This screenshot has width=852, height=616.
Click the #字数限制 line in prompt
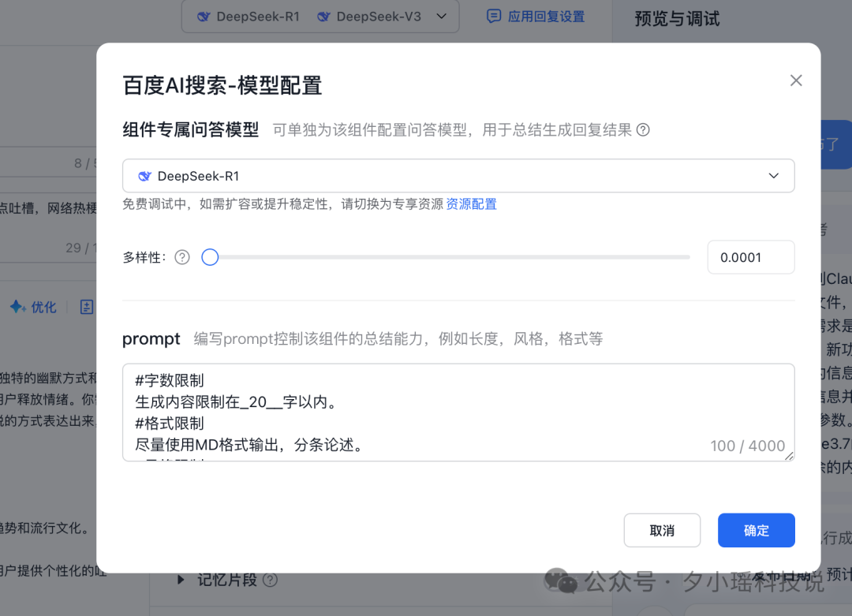tap(169, 380)
